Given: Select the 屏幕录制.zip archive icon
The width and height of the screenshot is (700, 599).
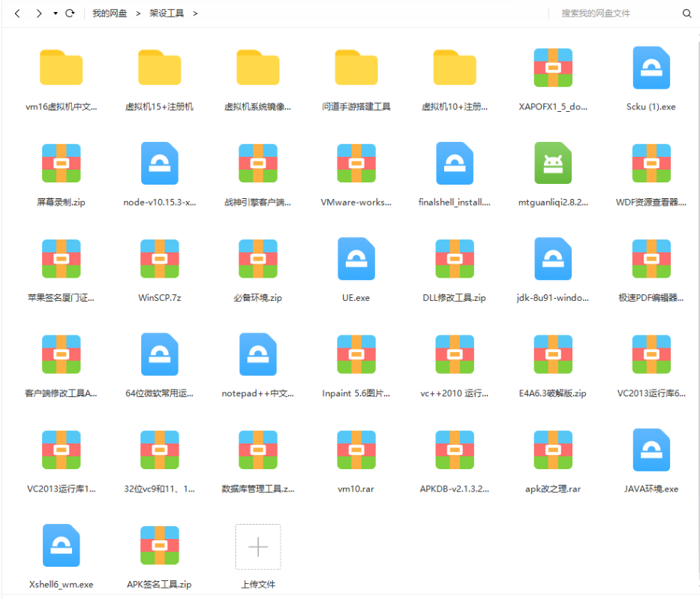Looking at the screenshot, I should (x=62, y=163).
